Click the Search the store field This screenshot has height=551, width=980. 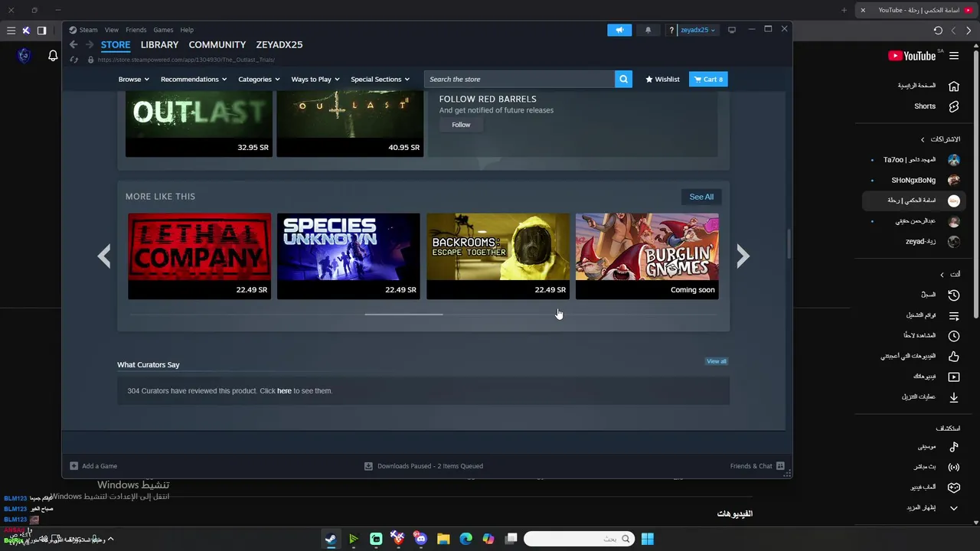tap(520, 79)
